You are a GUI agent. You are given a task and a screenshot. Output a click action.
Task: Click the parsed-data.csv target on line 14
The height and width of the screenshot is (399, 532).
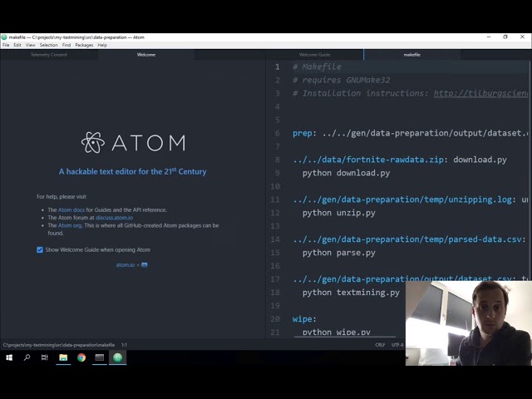[x=406, y=239]
